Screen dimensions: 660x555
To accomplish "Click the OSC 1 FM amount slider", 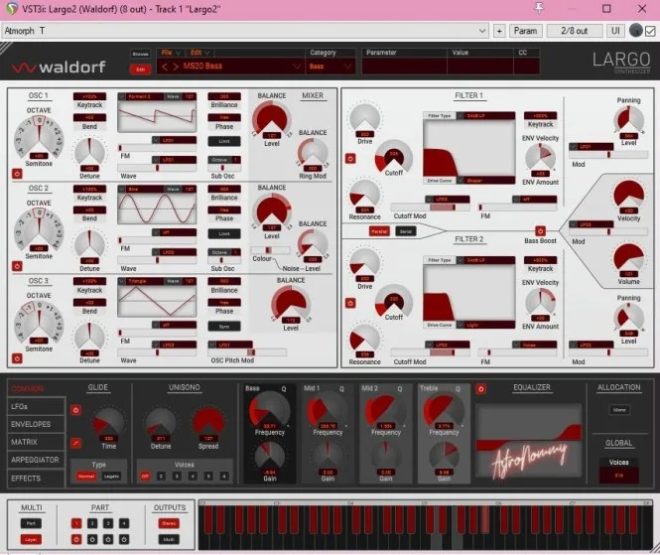I will tap(157, 148).
